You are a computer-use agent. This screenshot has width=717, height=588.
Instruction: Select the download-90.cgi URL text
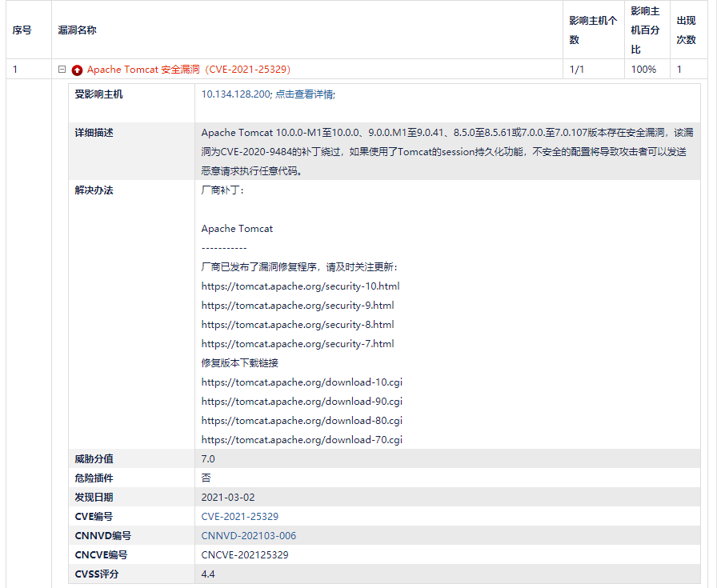(302, 402)
